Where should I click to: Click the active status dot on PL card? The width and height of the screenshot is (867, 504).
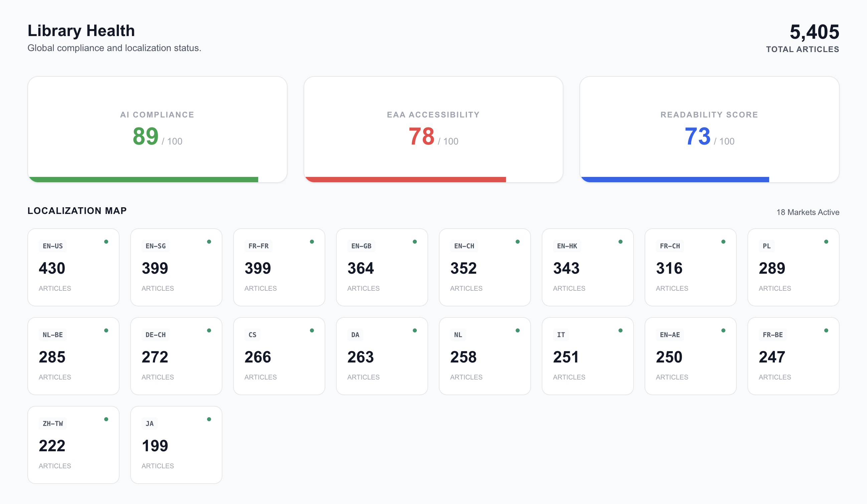click(x=826, y=242)
